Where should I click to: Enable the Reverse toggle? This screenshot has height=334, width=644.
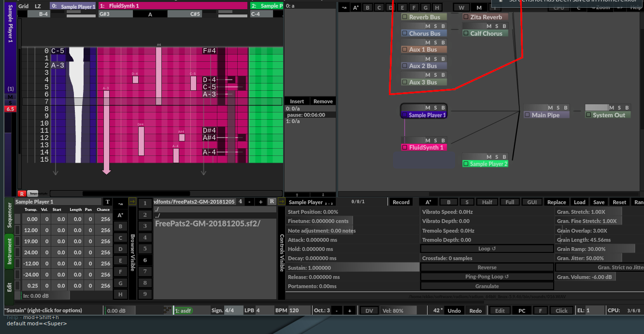pos(487,267)
